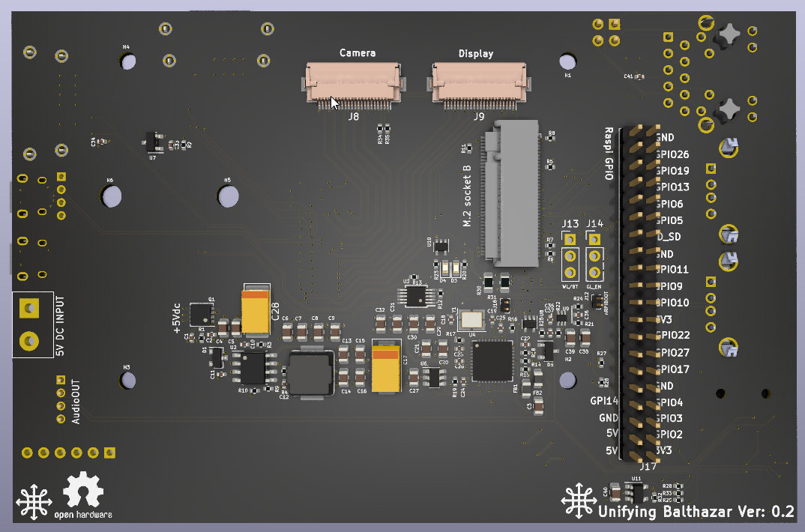The width and height of the screenshot is (805, 532).
Task: Select the U10 component left of the M.2 socket
Action: point(441,247)
